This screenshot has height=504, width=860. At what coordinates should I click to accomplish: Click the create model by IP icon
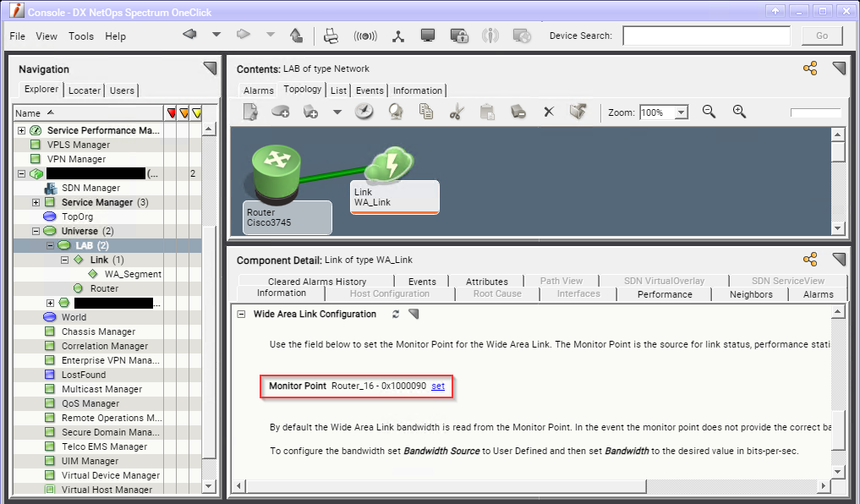(x=280, y=112)
